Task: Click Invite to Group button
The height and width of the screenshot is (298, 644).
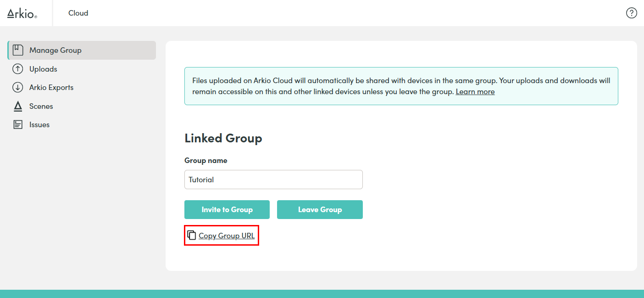Action: (227, 209)
